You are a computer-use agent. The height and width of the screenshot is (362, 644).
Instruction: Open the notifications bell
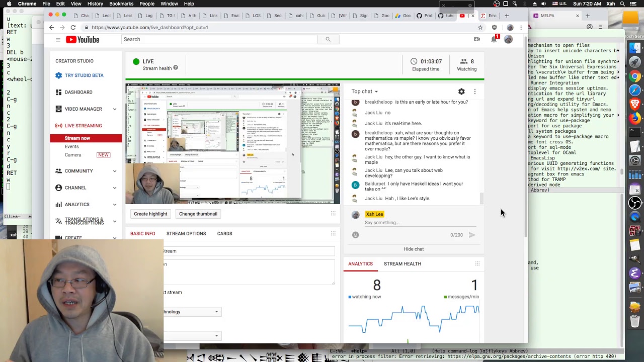(x=494, y=39)
